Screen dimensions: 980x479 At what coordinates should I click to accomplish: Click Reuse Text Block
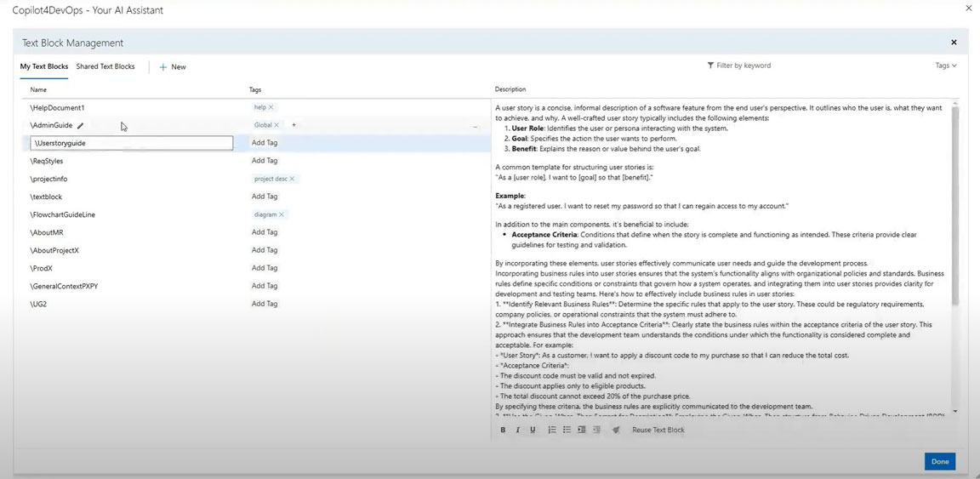pyautogui.click(x=658, y=431)
